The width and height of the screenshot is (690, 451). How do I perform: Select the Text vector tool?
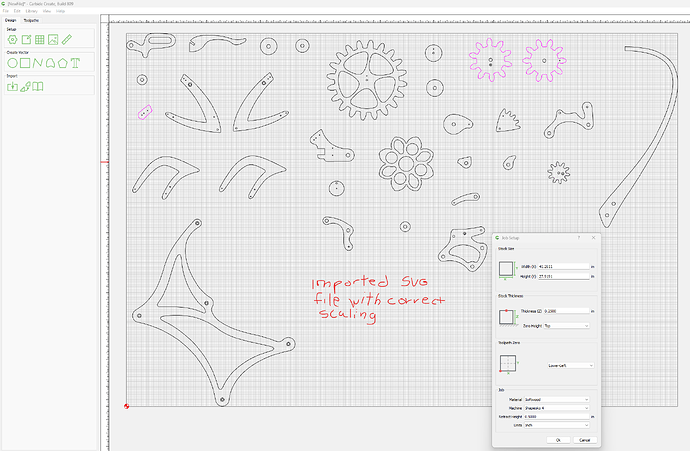click(75, 63)
